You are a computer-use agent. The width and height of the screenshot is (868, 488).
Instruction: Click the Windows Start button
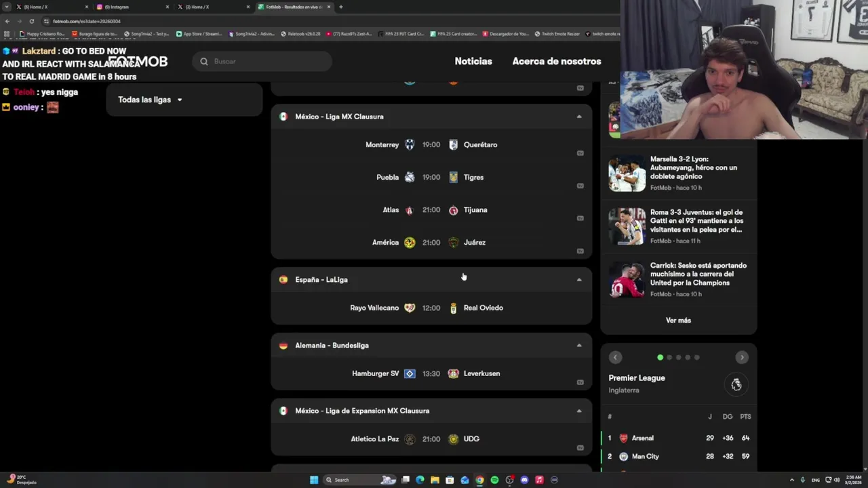pos(314,480)
